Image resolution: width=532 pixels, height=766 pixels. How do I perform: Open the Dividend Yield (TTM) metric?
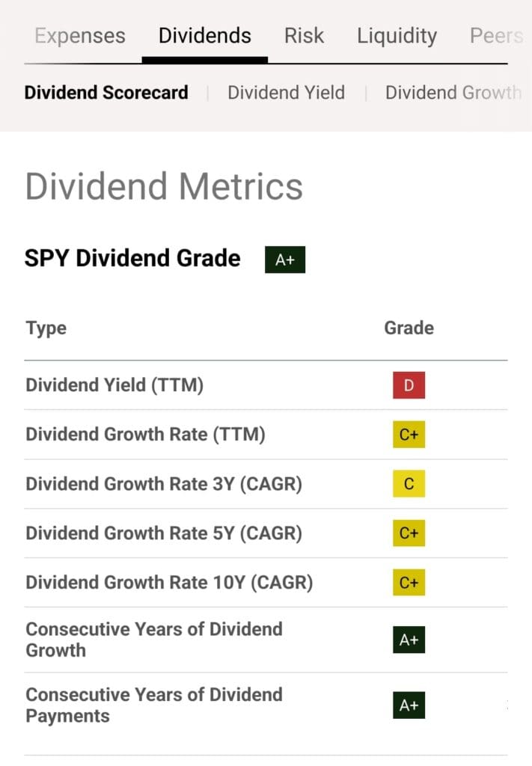114,385
